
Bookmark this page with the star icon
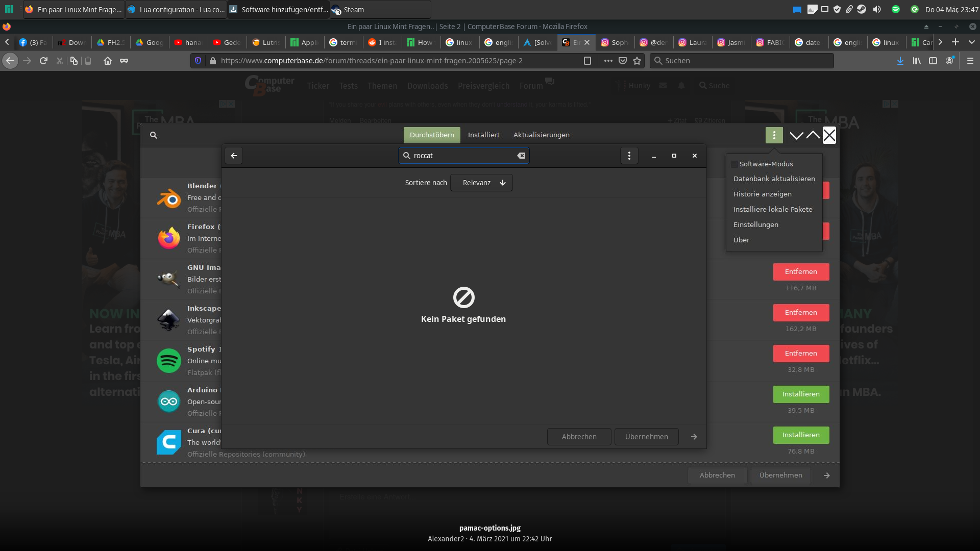(637, 61)
